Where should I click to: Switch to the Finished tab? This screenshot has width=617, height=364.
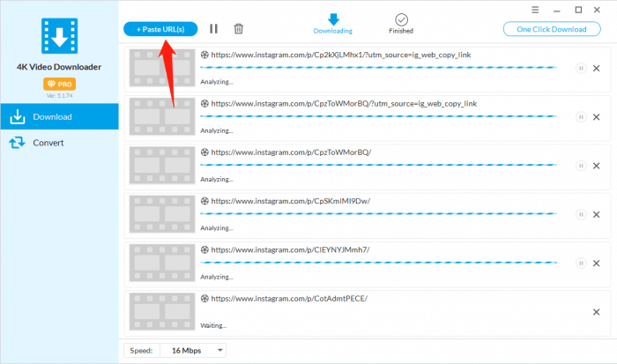[401, 24]
